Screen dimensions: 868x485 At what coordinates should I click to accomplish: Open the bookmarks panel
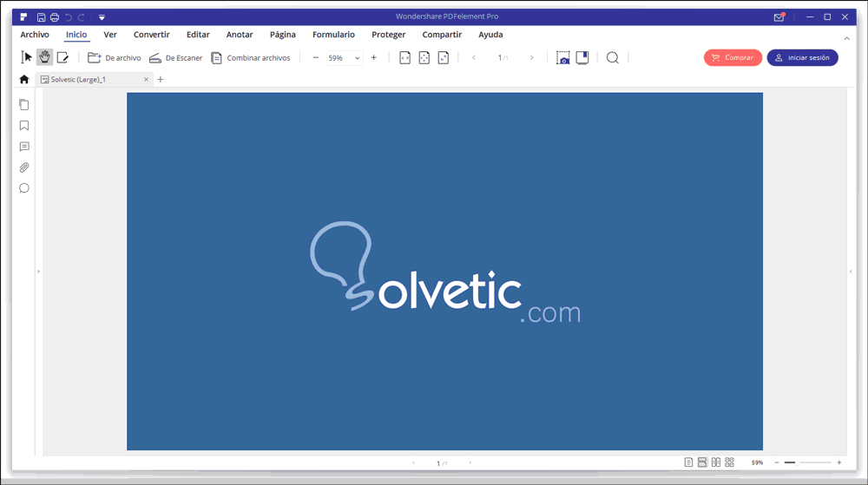23,126
